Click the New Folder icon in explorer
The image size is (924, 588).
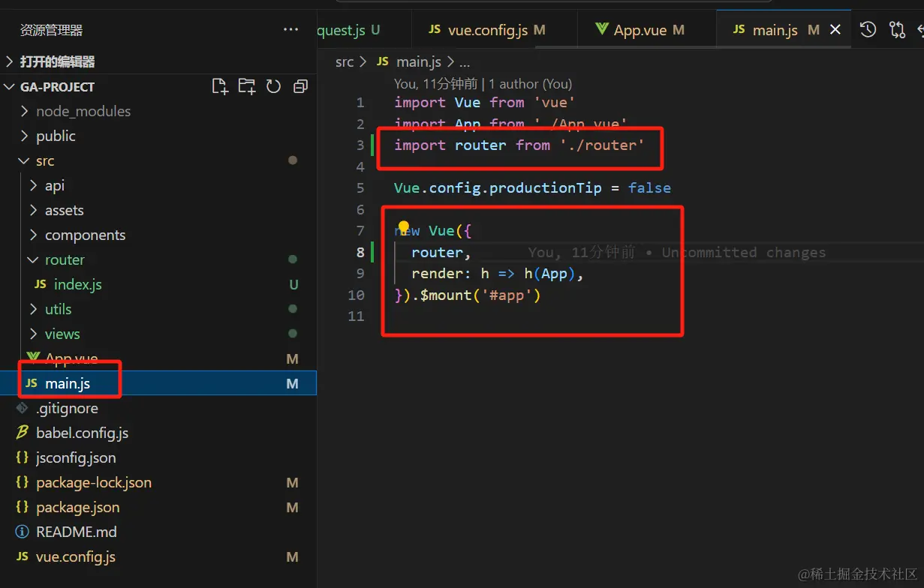tap(246, 87)
